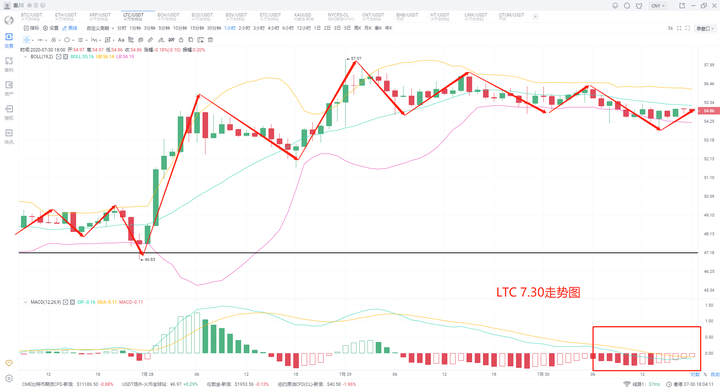The image size is (720, 390).
Task: Choose the ellipse shape drawing tool
Action: 67,40
